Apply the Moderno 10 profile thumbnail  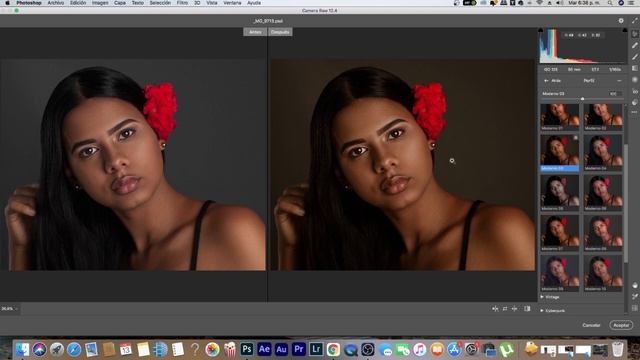click(603, 273)
